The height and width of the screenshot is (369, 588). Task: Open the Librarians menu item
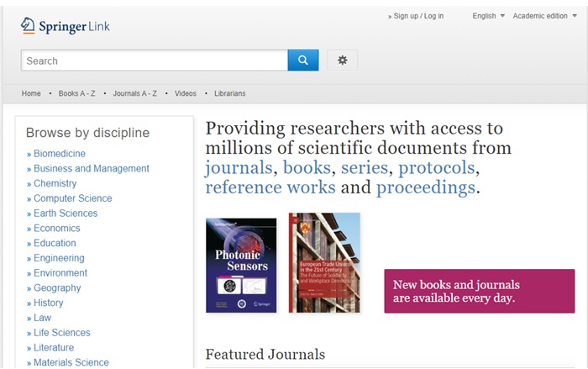230,93
